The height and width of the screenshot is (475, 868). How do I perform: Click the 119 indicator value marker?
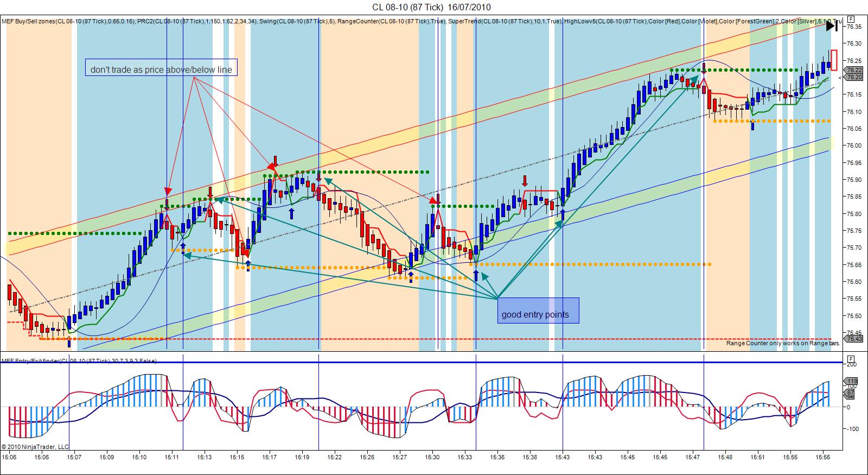click(852, 381)
